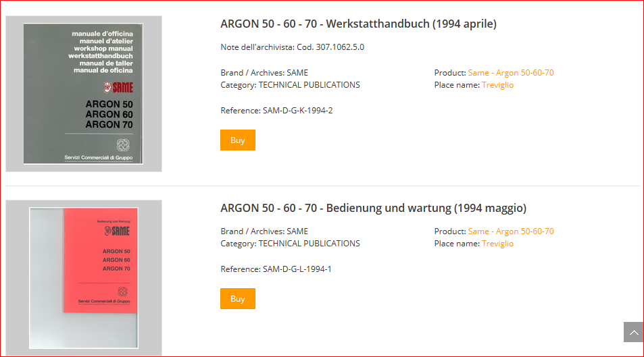Click the SAME logo on red manual cover
The height and width of the screenshot is (357, 644).
click(x=118, y=231)
